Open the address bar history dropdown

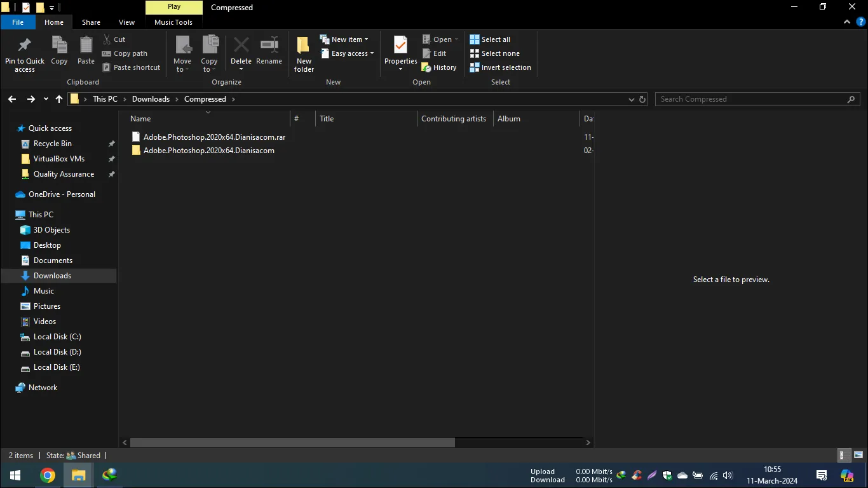[x=631, y=99]
